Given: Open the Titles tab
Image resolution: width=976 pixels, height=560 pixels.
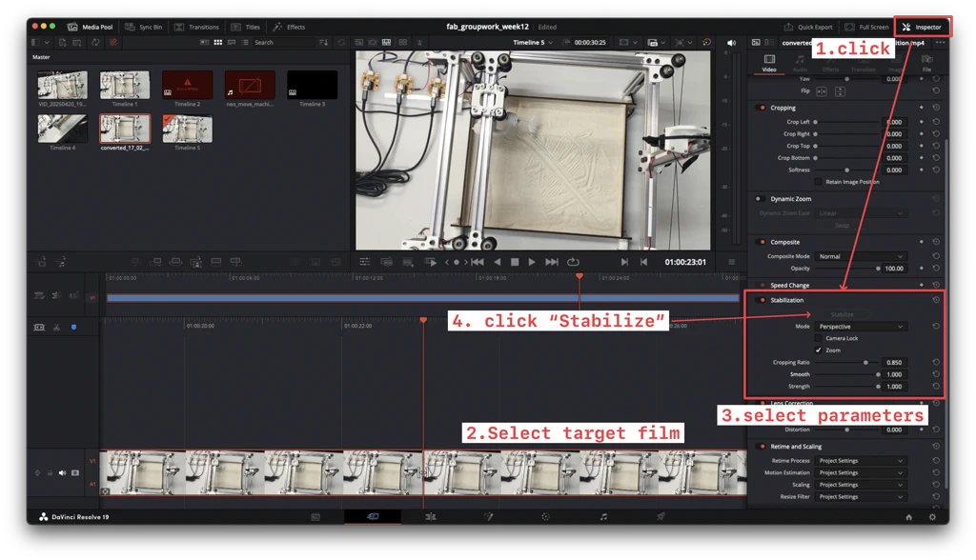Looking at the screenshot, I should (x=246, y=27).
